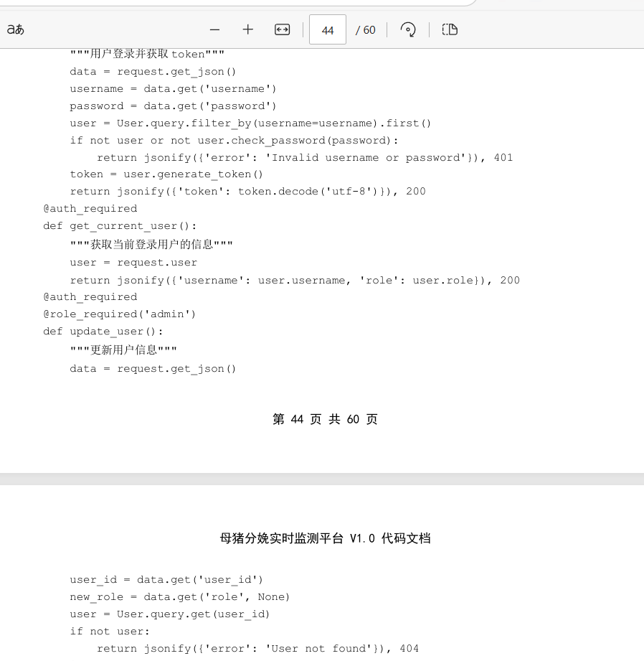This screenshot has width=644, height=661.
Task: Click the footer text 第 44 页 共 60 页
Action: click(x=325, y=419)
